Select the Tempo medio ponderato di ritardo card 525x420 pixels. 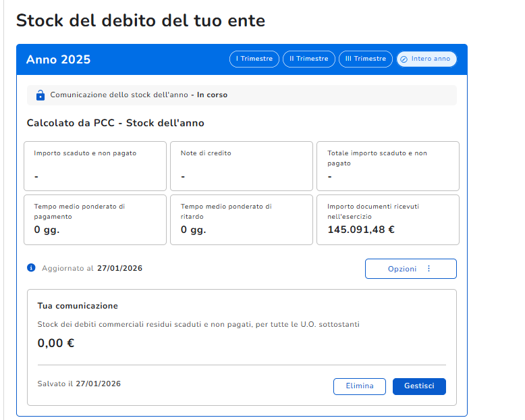pyautogui.click(x=241, y=219)
